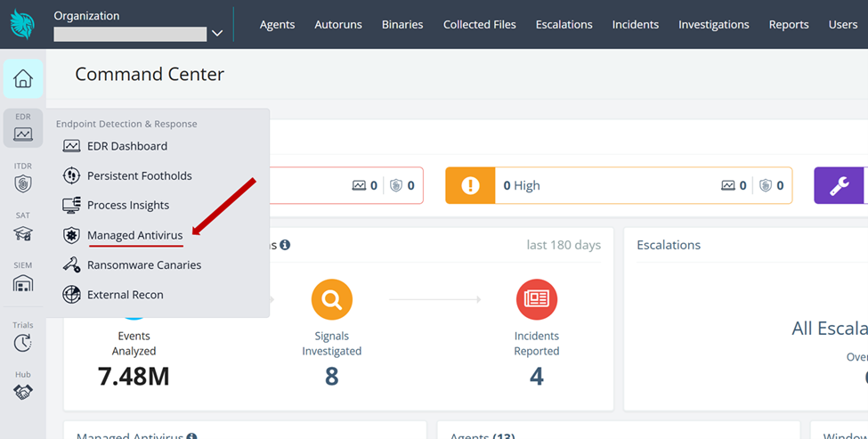Open the SIEM sidebar section
868x439 pixels.
tap(23, 279)
